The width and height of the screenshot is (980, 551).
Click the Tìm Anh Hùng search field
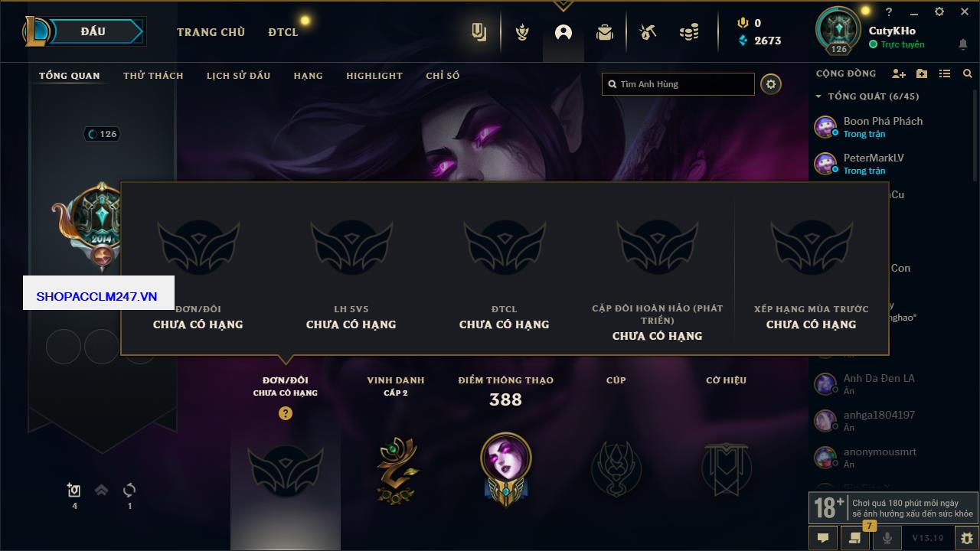(x=678, y=84)
